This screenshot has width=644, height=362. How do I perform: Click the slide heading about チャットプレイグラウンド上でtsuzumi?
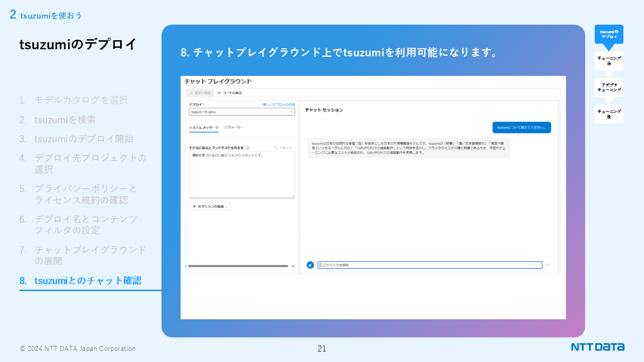tap(339, 52)
